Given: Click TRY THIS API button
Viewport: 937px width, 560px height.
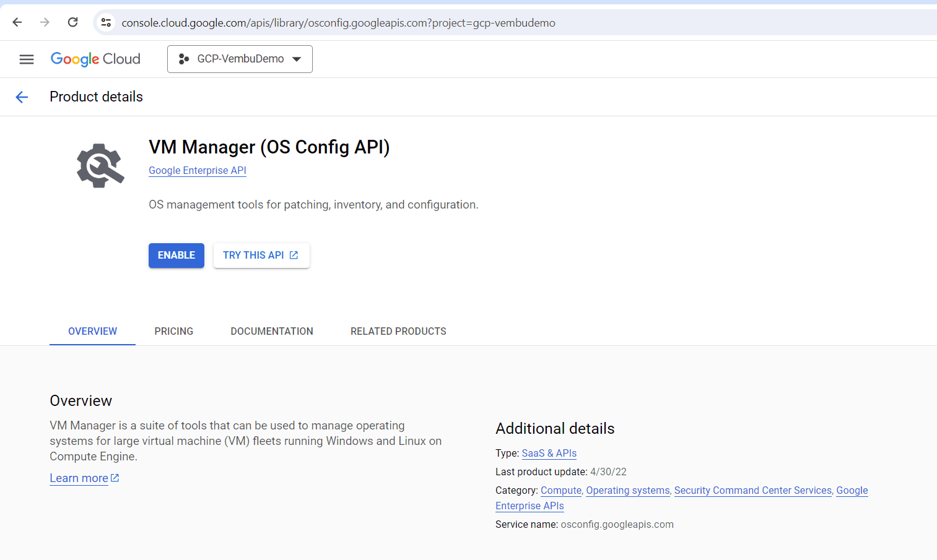Looking at the screenshot, I should (261, 256).
